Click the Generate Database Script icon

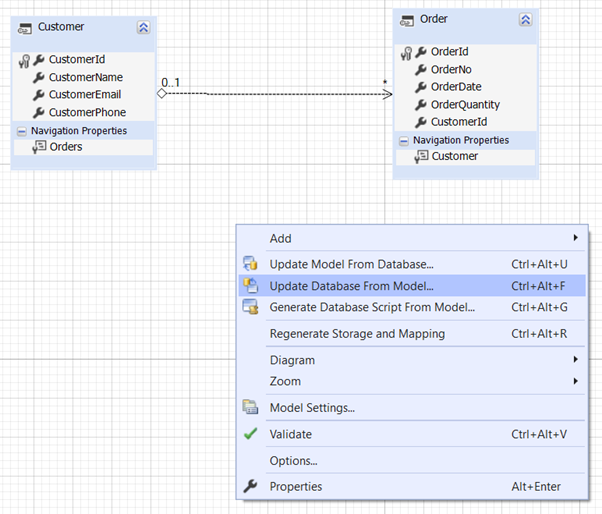click(250, 307)
